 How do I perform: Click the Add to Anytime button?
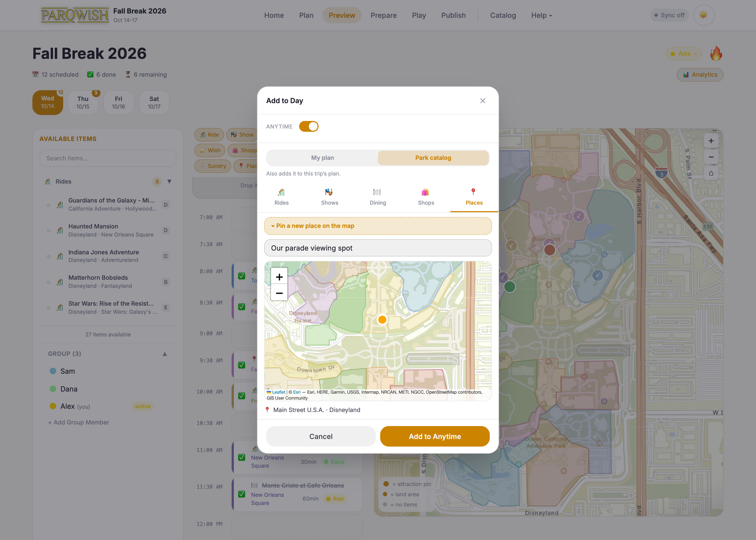435,436
